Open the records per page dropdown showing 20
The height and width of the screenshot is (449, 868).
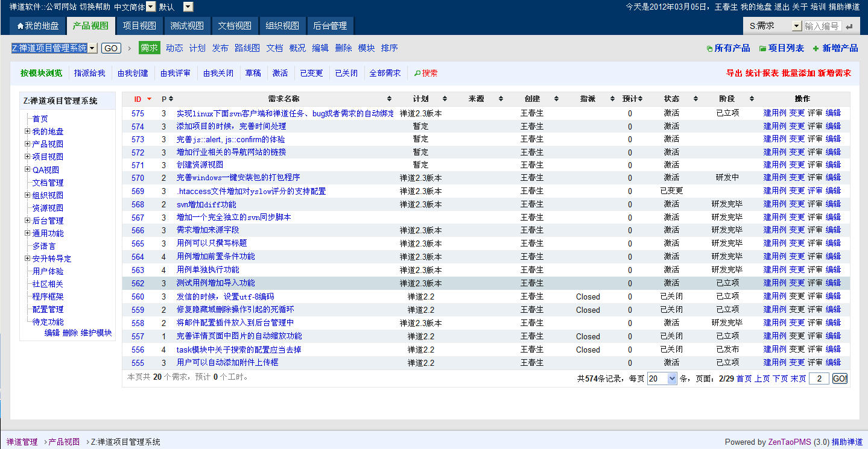[672, 378]
